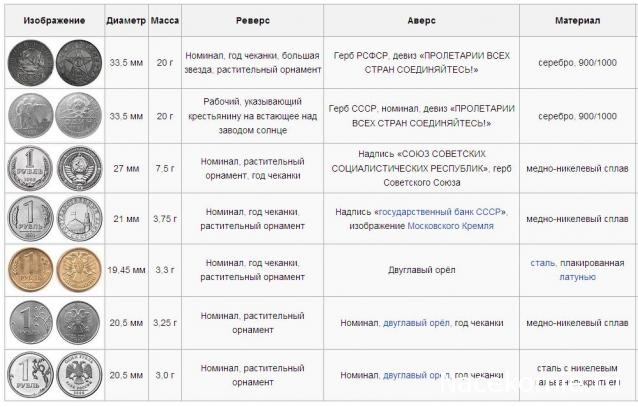Click the «государственный банк СССР» link
This screenshot has width=638, height=407.
click(441, 212)
